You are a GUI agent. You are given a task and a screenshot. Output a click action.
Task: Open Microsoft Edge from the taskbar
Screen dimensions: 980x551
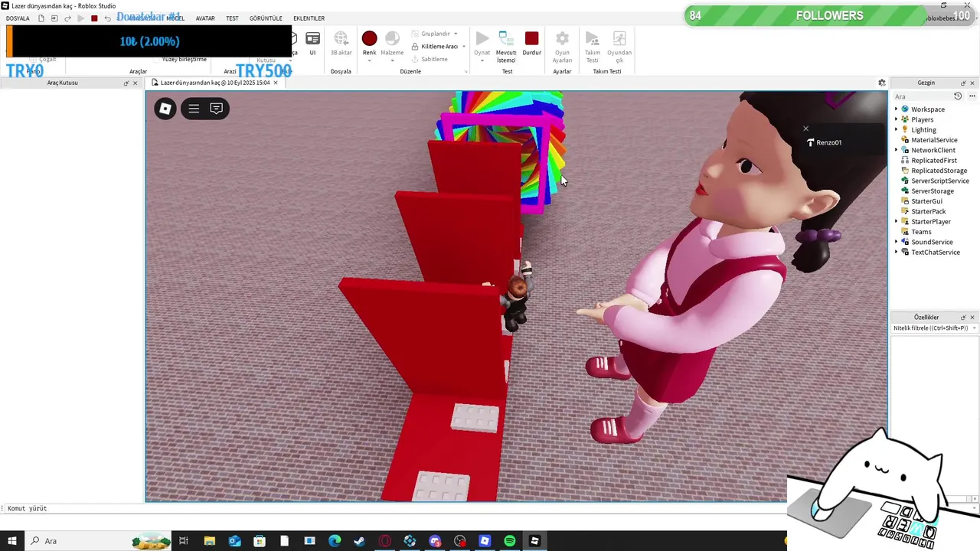tap(335, 541)
